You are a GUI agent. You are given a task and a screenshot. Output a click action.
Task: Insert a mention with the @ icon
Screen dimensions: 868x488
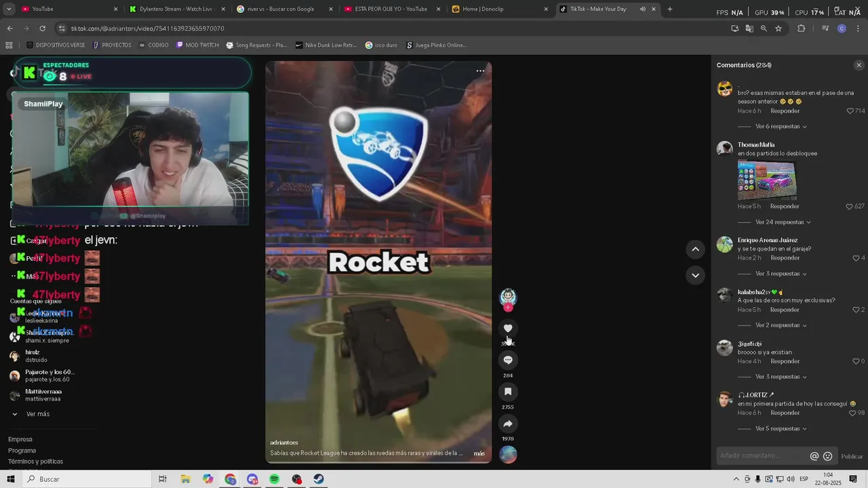(x=814, y=456)
